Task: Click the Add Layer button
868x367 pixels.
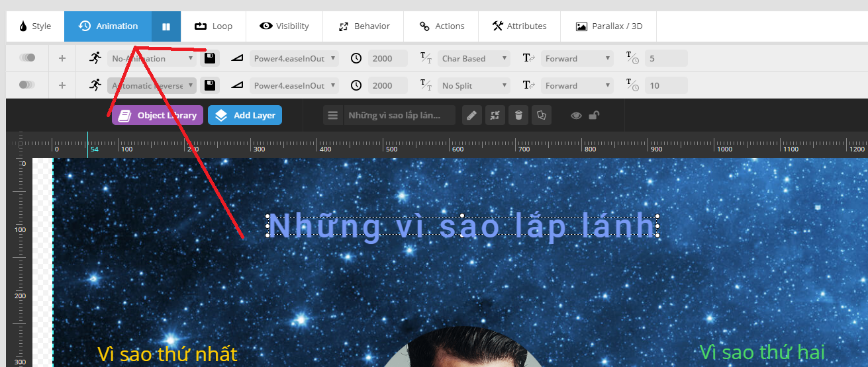Action: click(x=245, y=115)
